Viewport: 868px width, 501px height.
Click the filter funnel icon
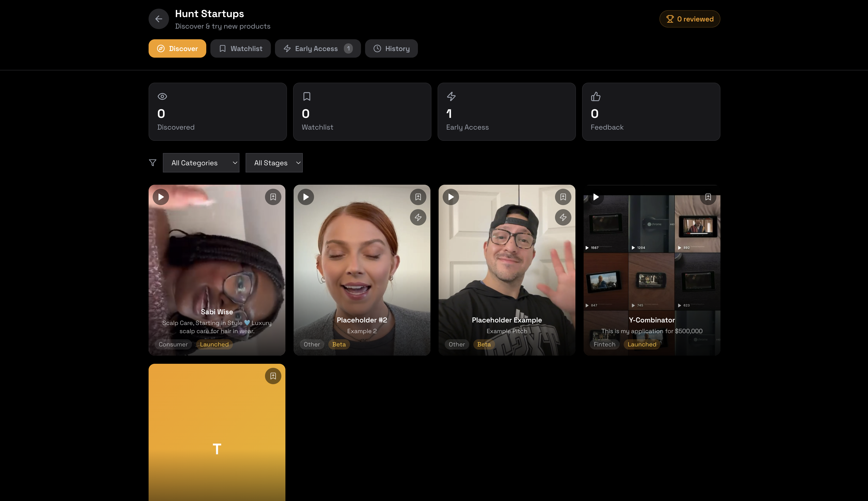pyautogui.click(x=152, y=162)
